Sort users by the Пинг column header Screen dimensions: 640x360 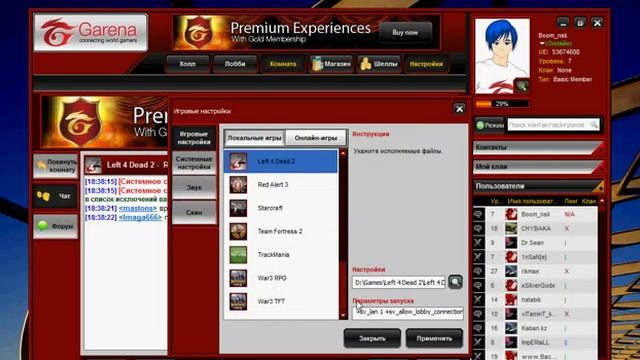pyautogui.click(x=571, y=201)
